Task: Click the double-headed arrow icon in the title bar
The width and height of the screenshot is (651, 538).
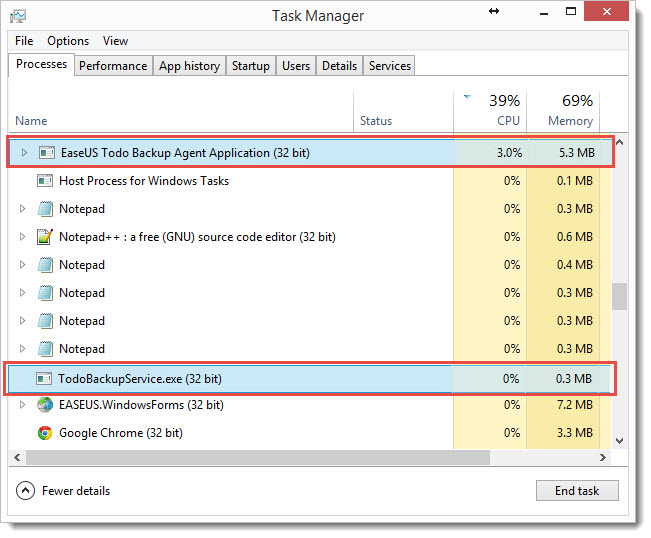Action: 494,11
